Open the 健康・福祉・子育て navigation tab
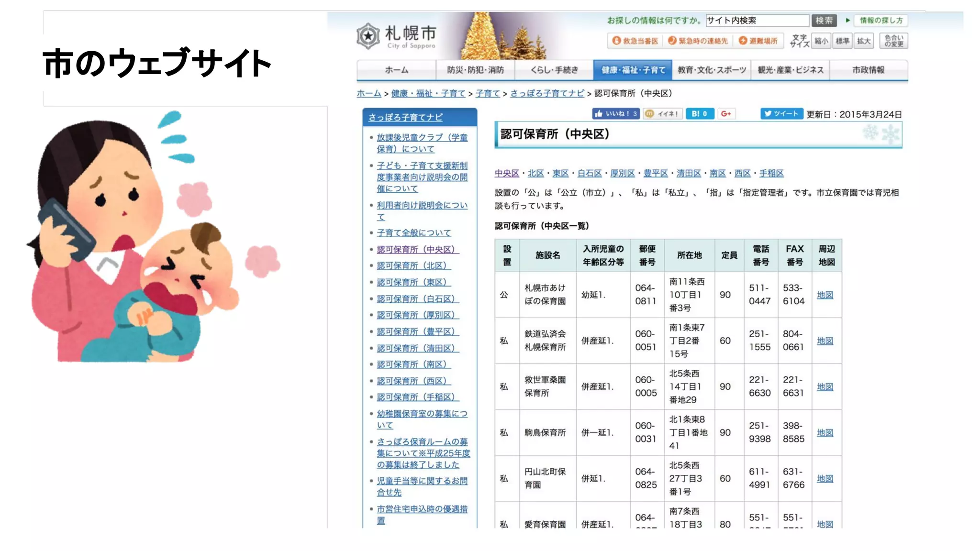 point(633,70)
